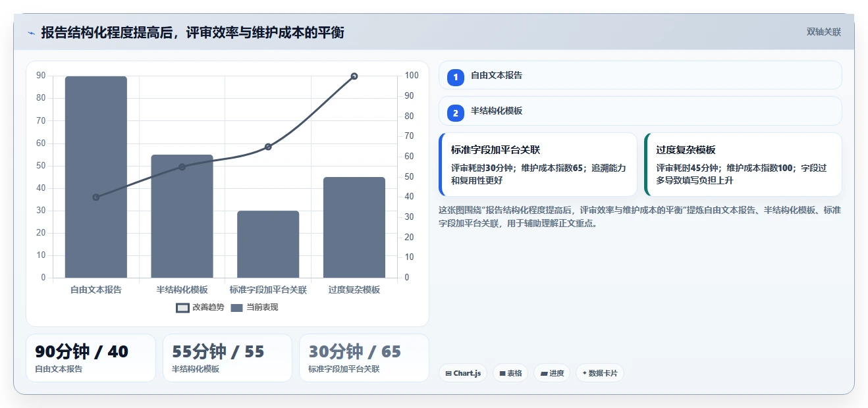Open the 过度复杂模板 detail card
The image size is (868, 408).
743,165
